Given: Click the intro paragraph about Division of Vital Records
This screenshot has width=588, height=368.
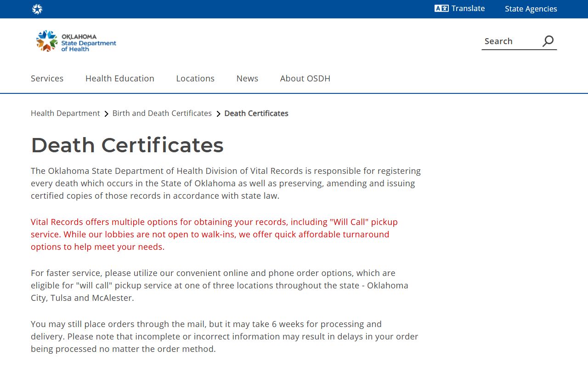Looking at the screenshot, I should coord(226,183).
